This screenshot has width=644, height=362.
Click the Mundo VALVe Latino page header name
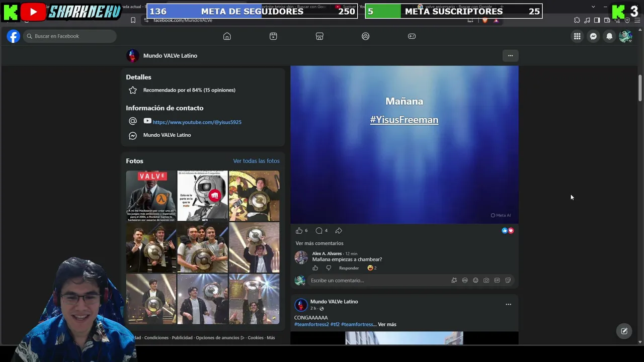[x=170, y=56]
